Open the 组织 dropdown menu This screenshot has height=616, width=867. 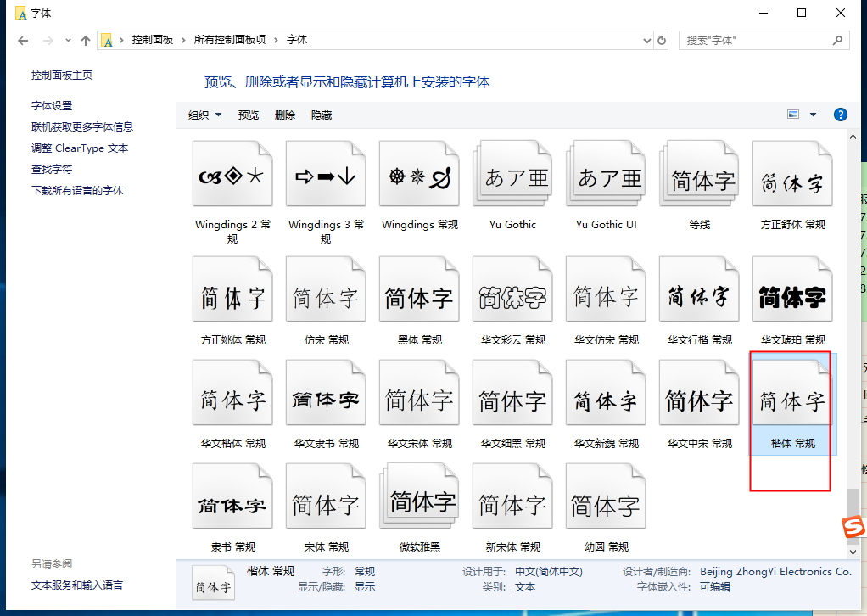click(x=204, y=115)
